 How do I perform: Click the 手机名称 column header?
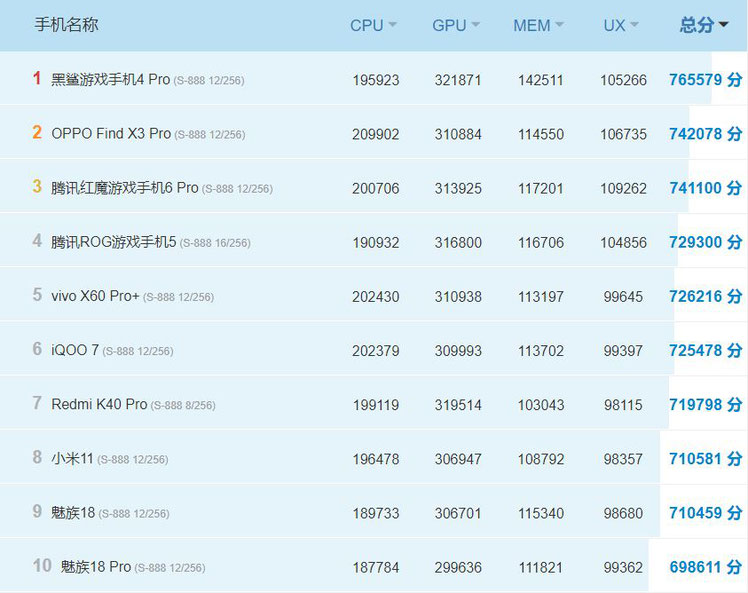tap(66, 24)
